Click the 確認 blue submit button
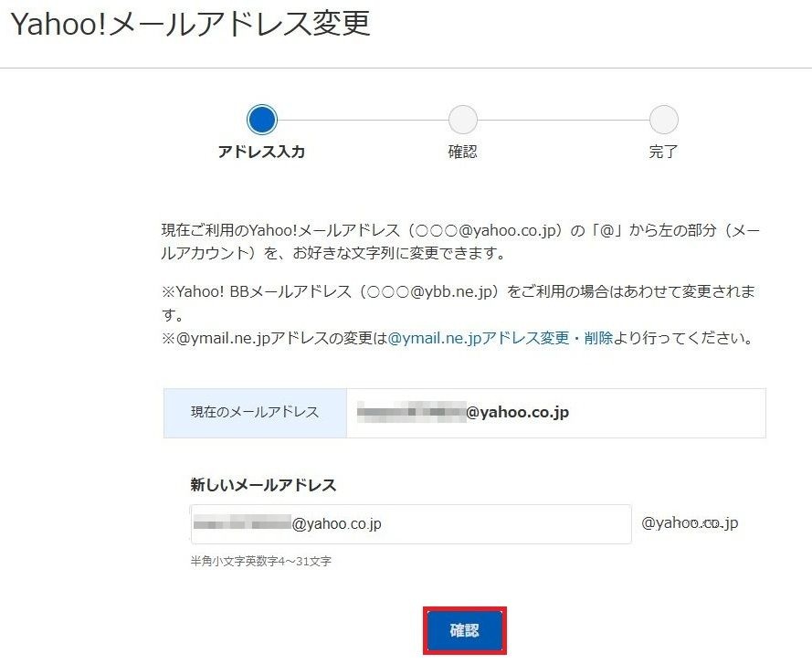This screenshot has width=812, height=664. pos(465,630)
